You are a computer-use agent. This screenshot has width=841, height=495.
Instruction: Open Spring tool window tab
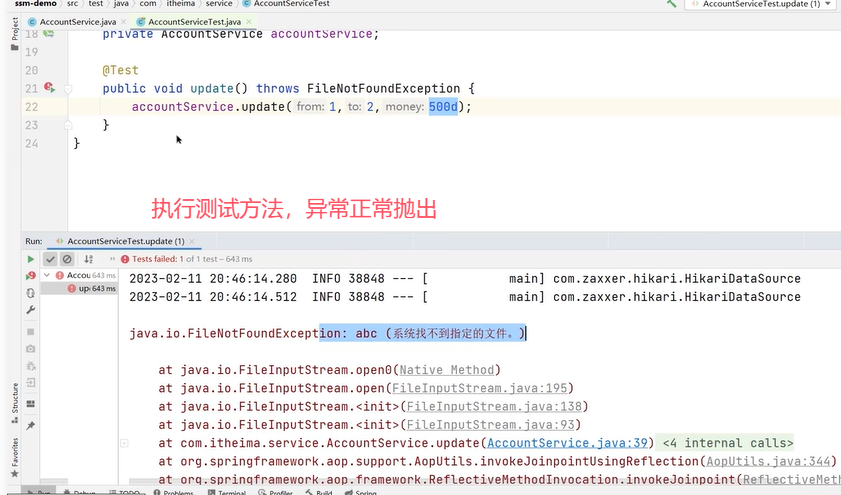click(360, 492)
